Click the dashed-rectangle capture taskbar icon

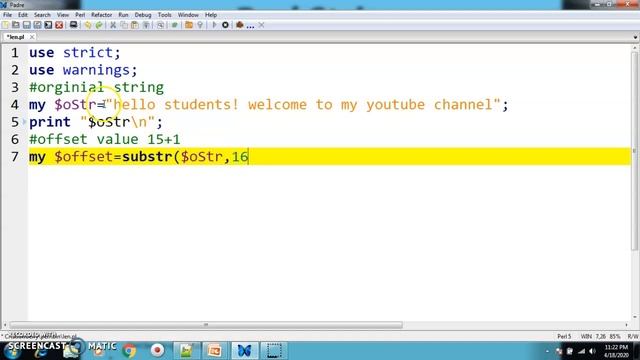point(274,351)
